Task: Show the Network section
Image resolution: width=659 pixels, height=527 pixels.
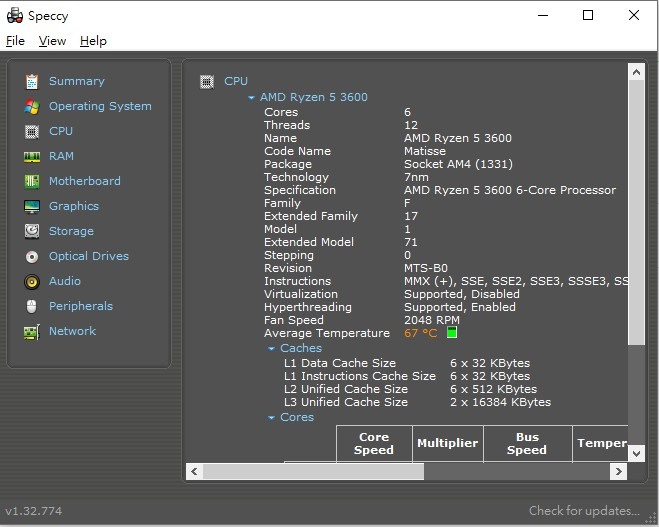Action: (x=73, y=331)
